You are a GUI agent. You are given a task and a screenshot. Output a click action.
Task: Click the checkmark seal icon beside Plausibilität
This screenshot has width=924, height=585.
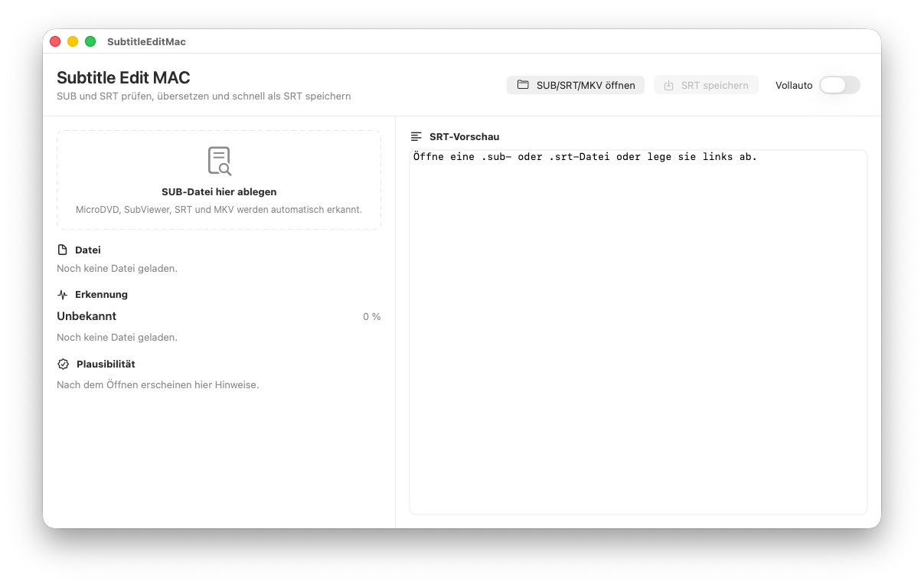pos(64,364)
